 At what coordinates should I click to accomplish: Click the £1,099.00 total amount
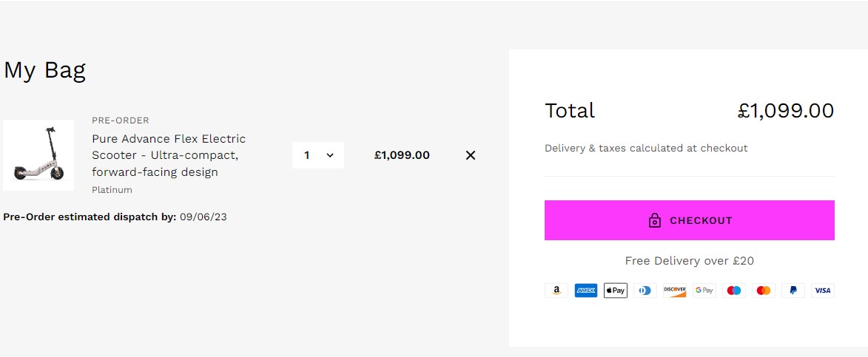785,111
